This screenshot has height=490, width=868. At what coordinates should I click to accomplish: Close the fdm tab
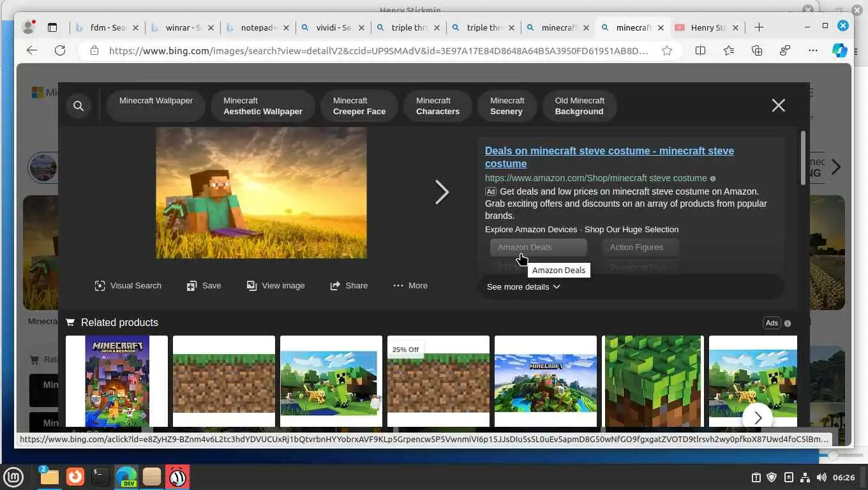pyautogui.click(x=135, y=28)
